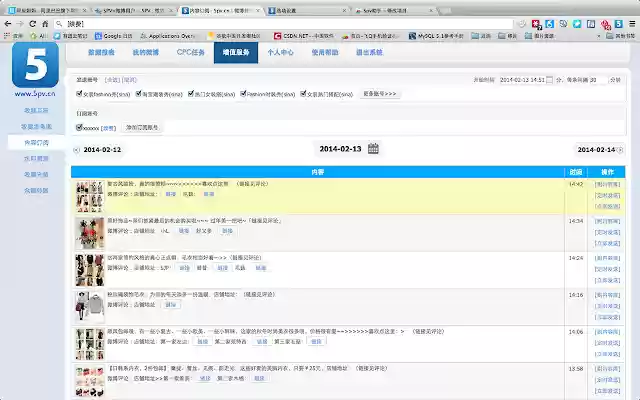Click the add subscription account button beside xxxxxx
640x400 pixels.
[142, 127]
